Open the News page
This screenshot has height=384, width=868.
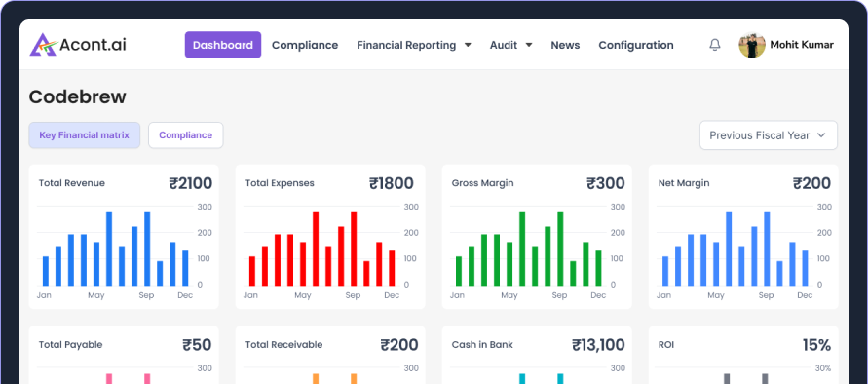(565, 45)
